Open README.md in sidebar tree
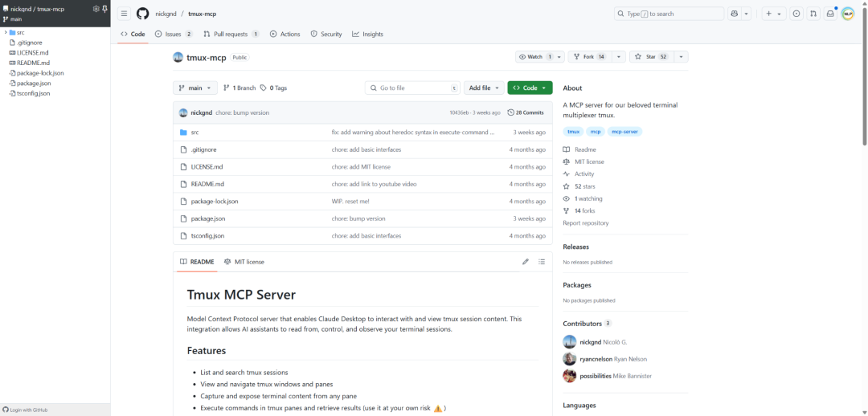This screenshot has height=416, width=868. [x=33, y=63]
